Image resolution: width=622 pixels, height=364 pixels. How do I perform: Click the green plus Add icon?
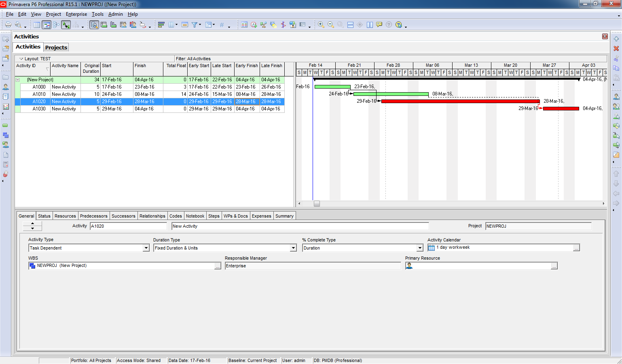pos(616,39)
